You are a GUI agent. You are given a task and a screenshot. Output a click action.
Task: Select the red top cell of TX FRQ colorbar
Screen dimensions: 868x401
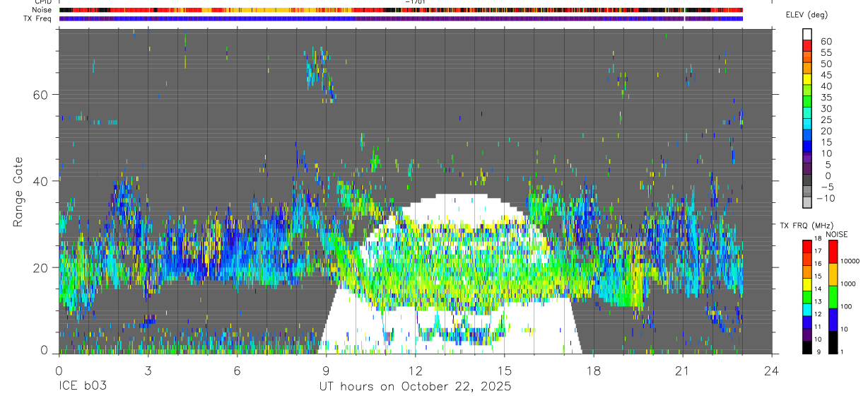tap(807, 247)
